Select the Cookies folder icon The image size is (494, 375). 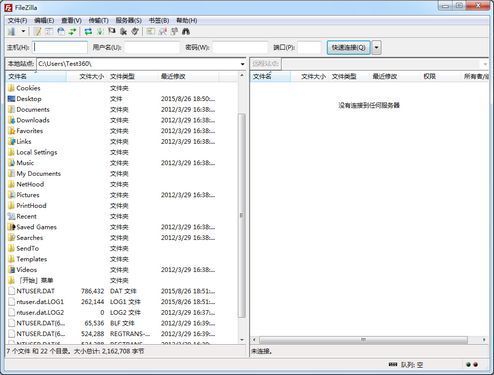(11, 88)
